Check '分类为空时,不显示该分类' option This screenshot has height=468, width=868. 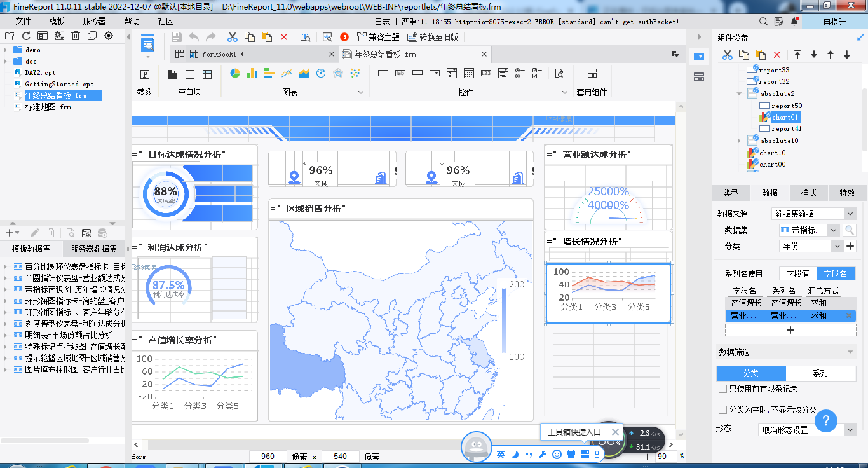pyautogui.click(x=722, y=410)
